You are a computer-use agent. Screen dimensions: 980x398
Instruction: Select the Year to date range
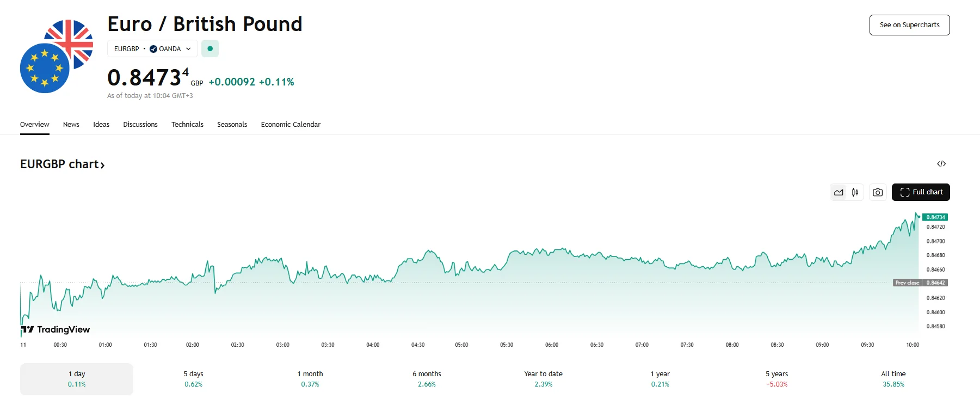pos(543,379)
